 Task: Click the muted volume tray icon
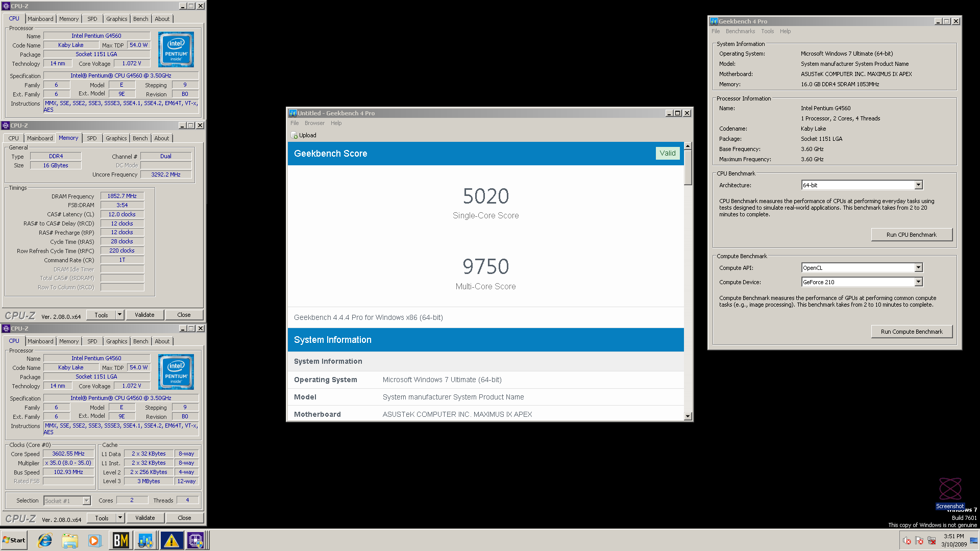click(907, 540)
